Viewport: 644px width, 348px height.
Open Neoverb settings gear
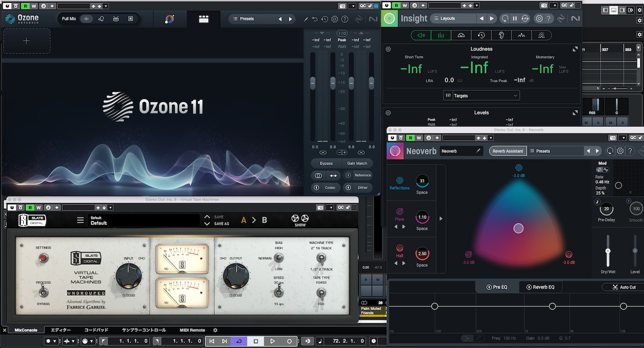pos(620,151)
